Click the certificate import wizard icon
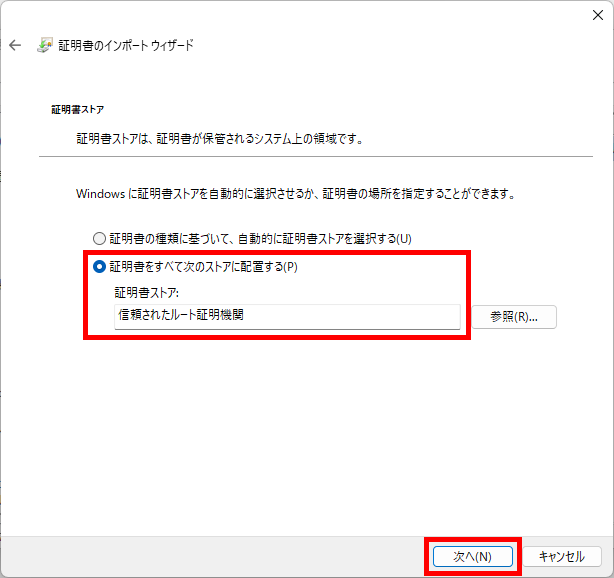Screen dimensions: 614x578 [x=45, y=45]
